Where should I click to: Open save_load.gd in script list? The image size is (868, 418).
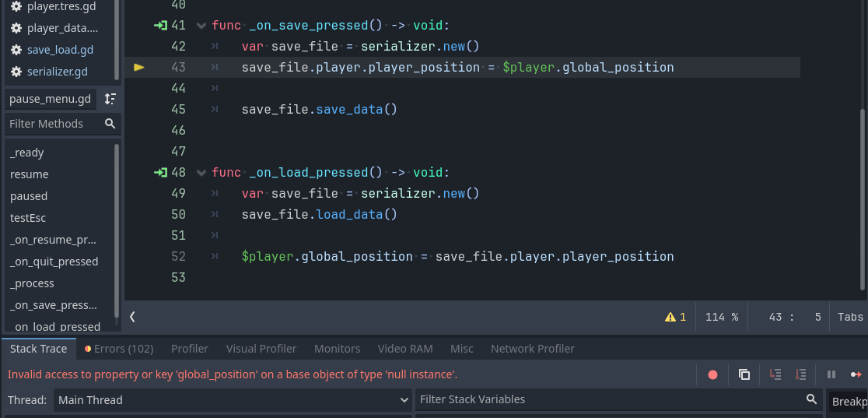(60, 50)
